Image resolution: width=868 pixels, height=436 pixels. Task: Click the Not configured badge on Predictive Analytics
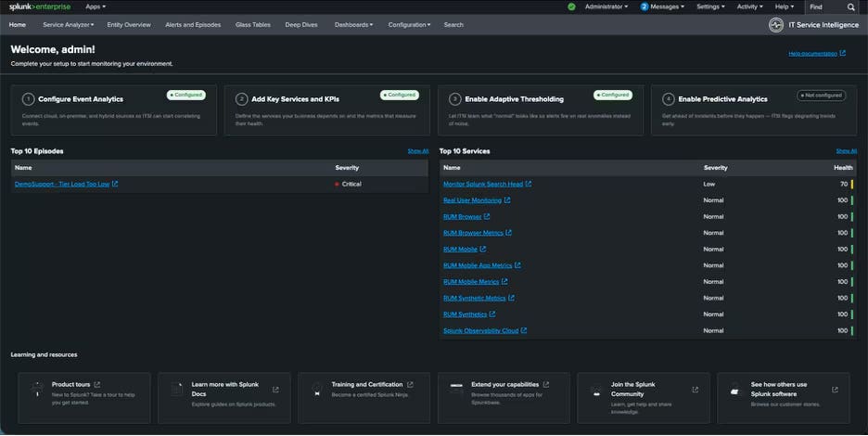click(x=822, y=96)
